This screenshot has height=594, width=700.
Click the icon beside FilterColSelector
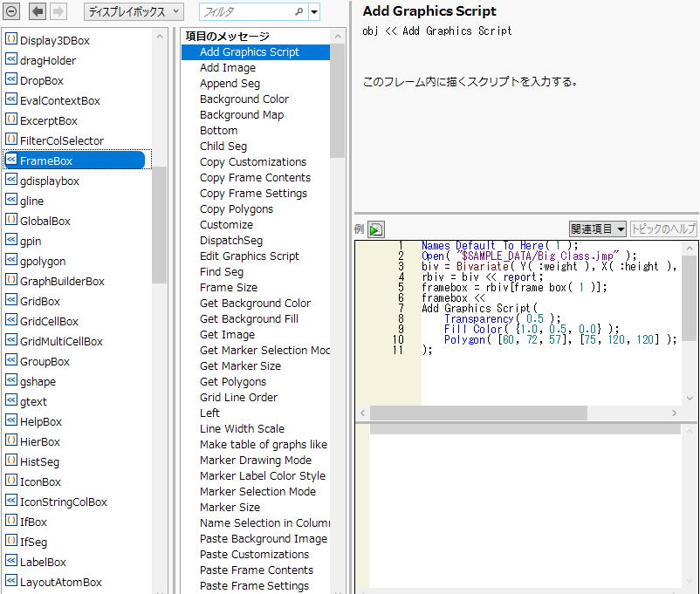pos(11,140)
